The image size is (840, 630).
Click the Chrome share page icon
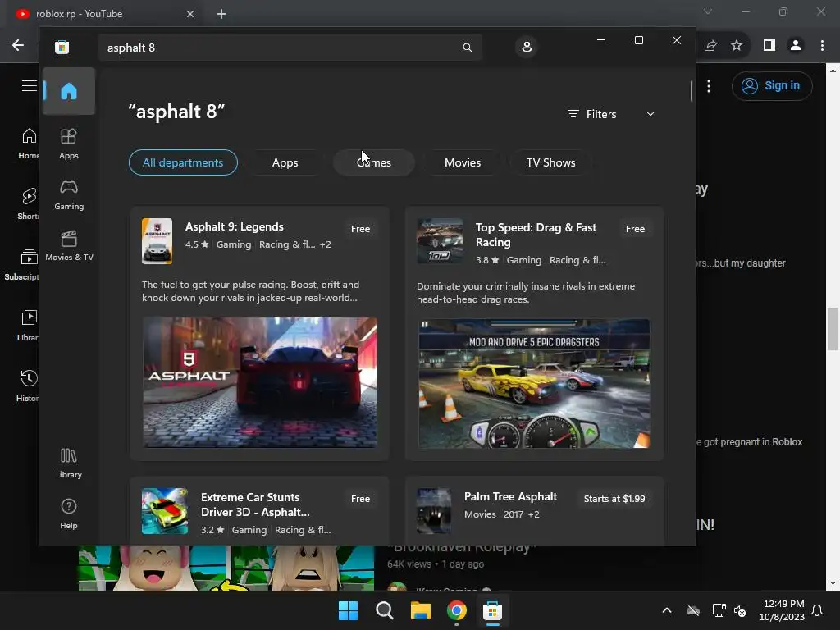point(710,46)
